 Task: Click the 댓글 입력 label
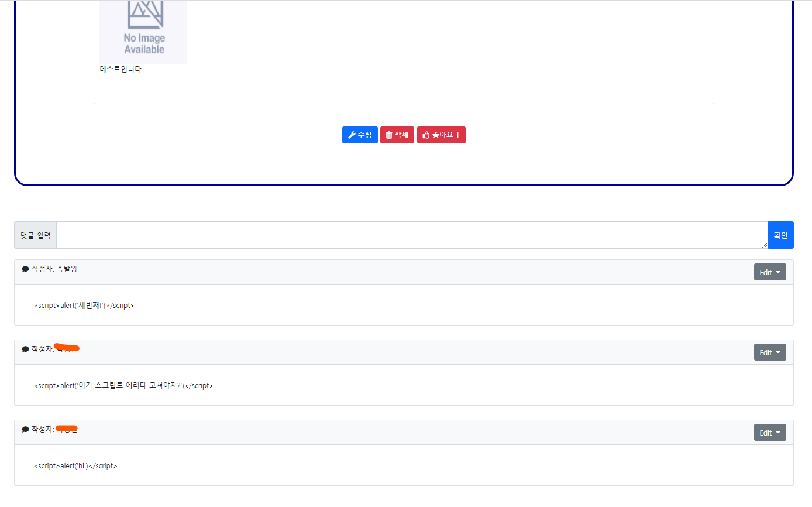tap(36, 235)
